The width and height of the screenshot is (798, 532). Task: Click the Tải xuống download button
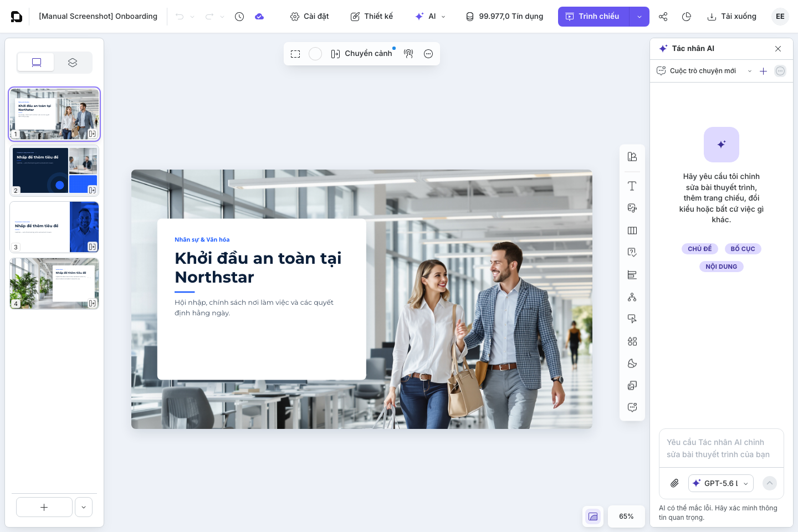[731, 17]
